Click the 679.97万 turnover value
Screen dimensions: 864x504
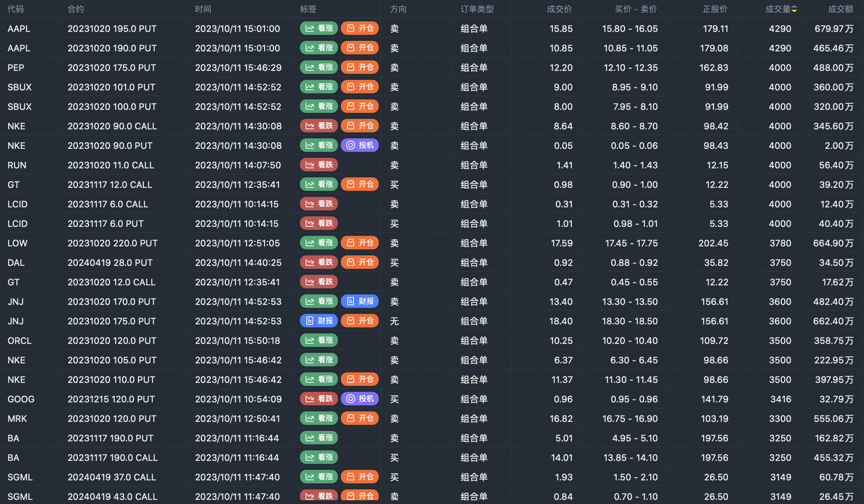click(x=834, y=28)
